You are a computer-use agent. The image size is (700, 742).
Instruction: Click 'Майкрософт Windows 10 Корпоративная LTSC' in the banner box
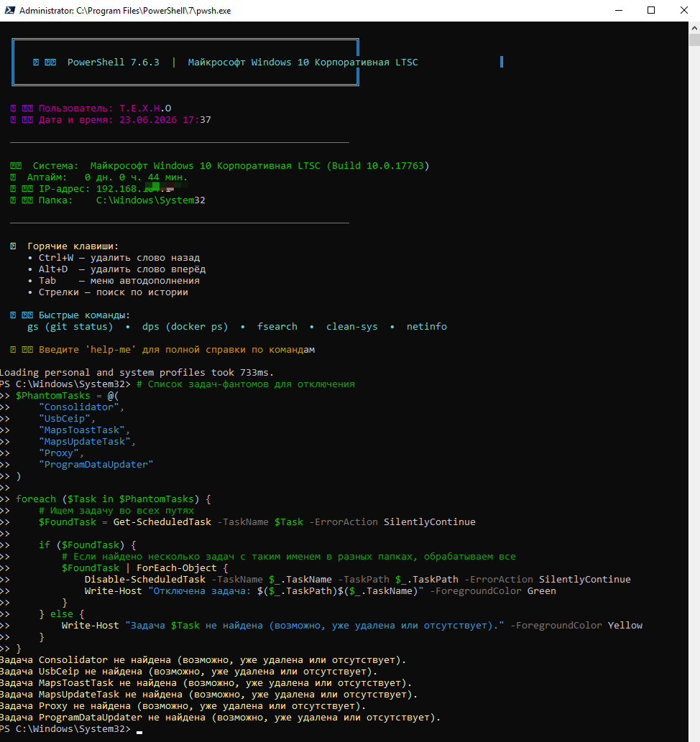(x=303, y=62)
